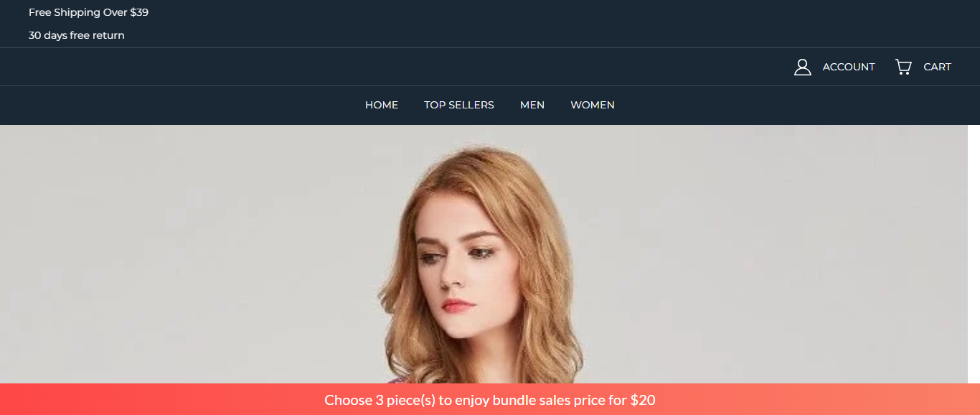
Task: Click the vertical scrollbar track beside hero image
Action: (x=974, y=254)
